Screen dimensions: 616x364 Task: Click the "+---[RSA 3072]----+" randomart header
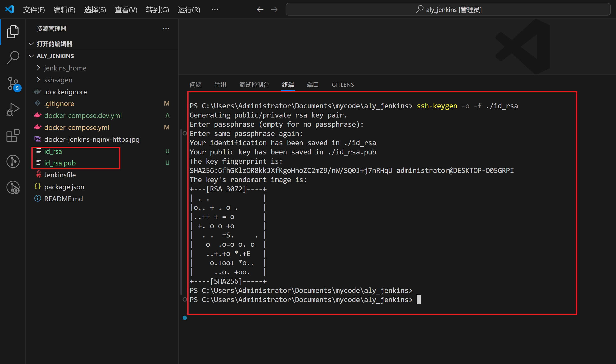(x=228, y=189)
